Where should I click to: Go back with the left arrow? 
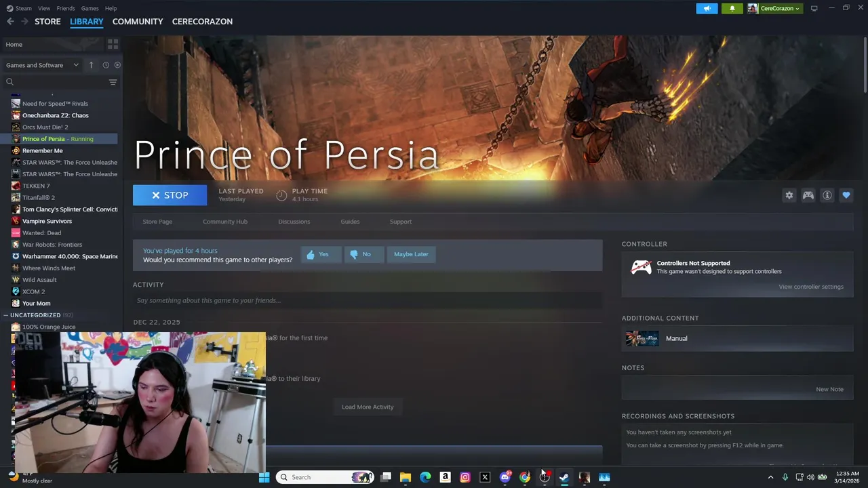pyautogui.click(x=10, y=22)
